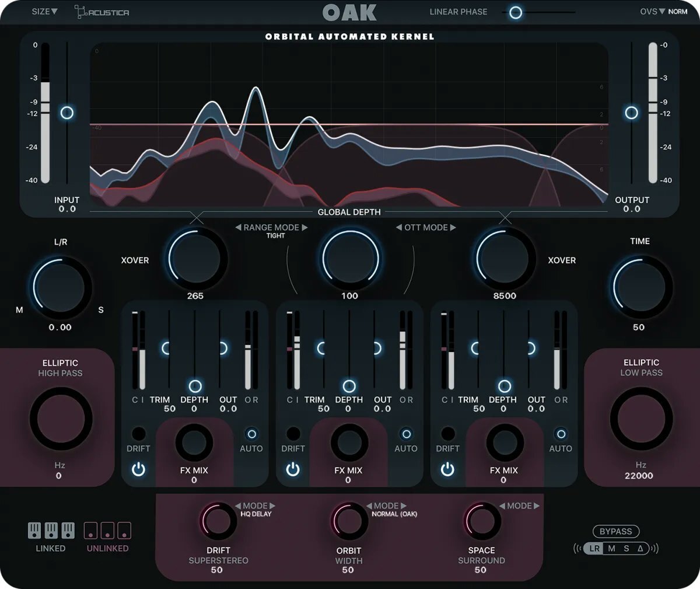
Task: Enable DRIFT on the low band
Action: [138, 434]
